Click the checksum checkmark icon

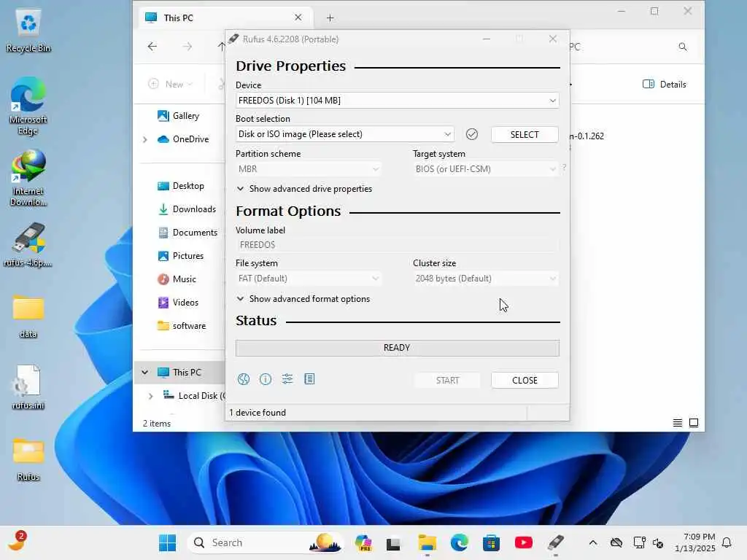point(472,134)
